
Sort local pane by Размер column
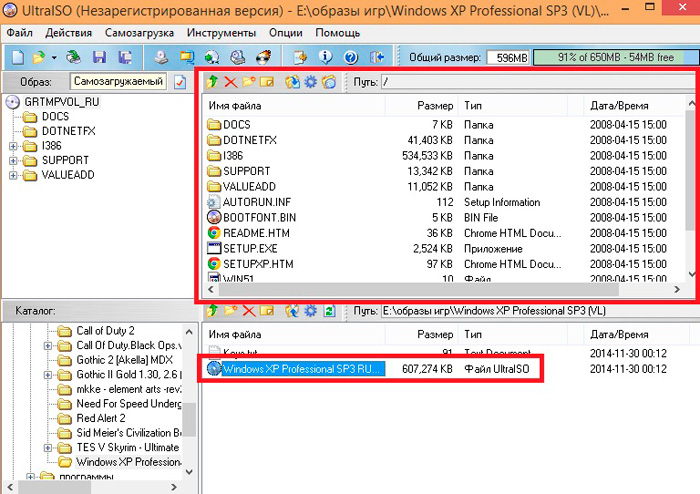[x=421, y=334]
